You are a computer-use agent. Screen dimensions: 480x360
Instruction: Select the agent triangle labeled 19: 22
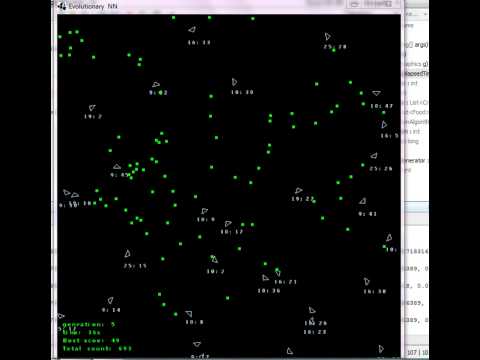pos(298,190)
